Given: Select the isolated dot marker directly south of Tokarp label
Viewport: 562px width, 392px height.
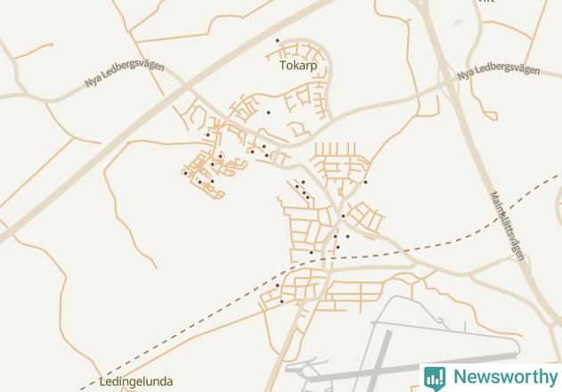Looking at the screenshot, I should pos(268,112).
